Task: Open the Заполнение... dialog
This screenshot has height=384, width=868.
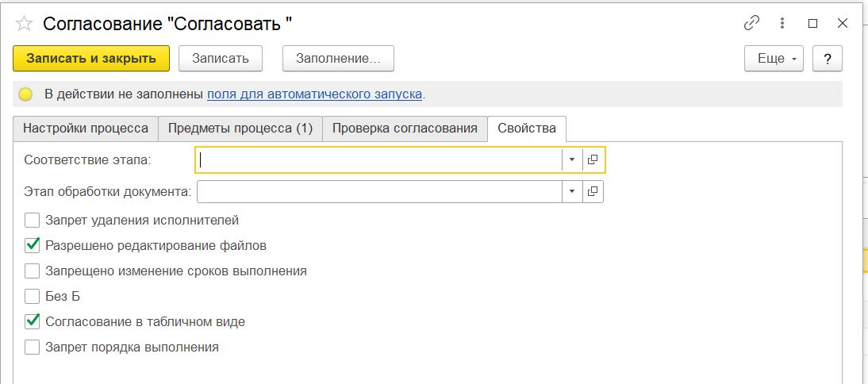Action: [338, 59]
